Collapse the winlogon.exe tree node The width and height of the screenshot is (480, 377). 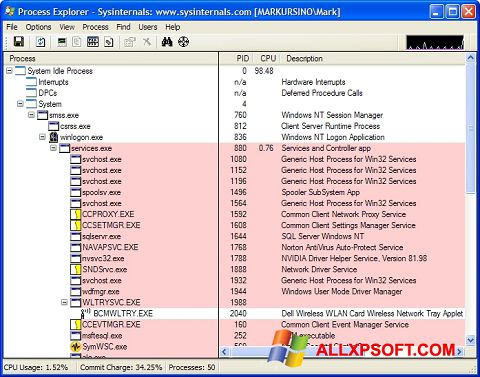click(42, 137)
